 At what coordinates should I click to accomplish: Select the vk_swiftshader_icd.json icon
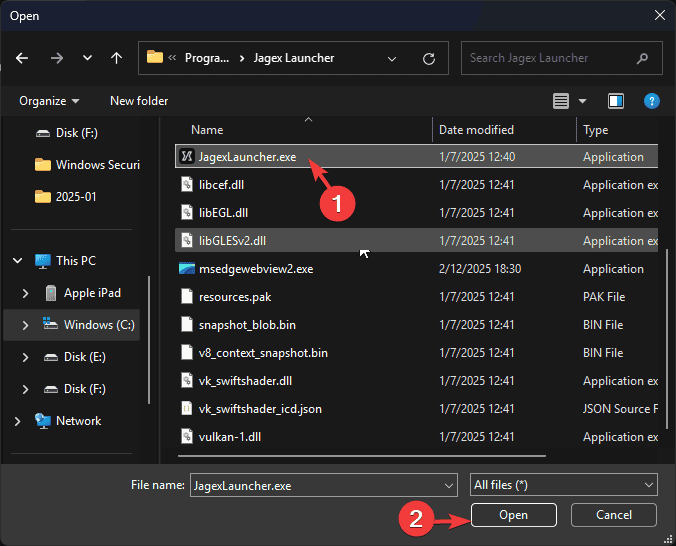coord(187,408)
